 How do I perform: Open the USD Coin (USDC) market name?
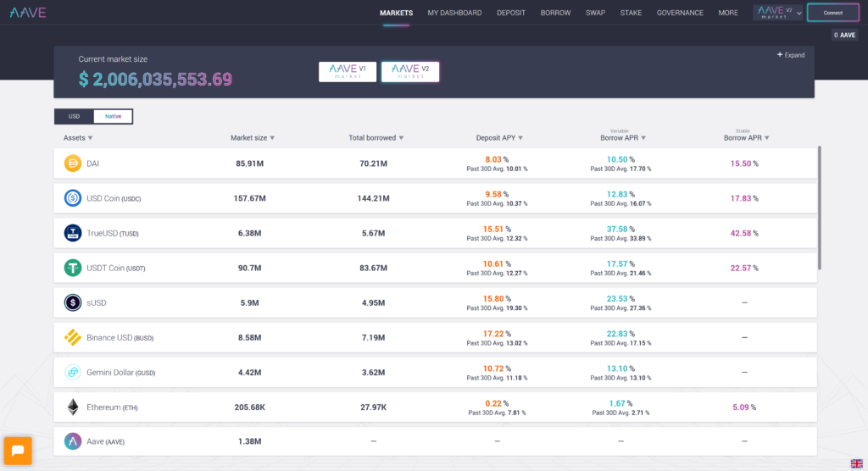coord(114,198)
